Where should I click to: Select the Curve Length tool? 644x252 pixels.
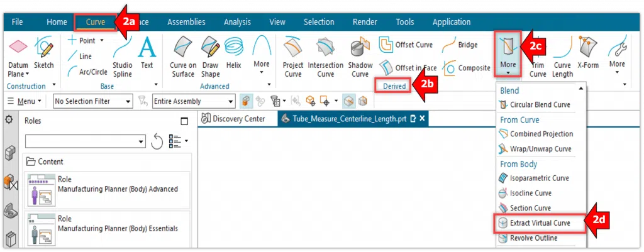click(562, 57)
